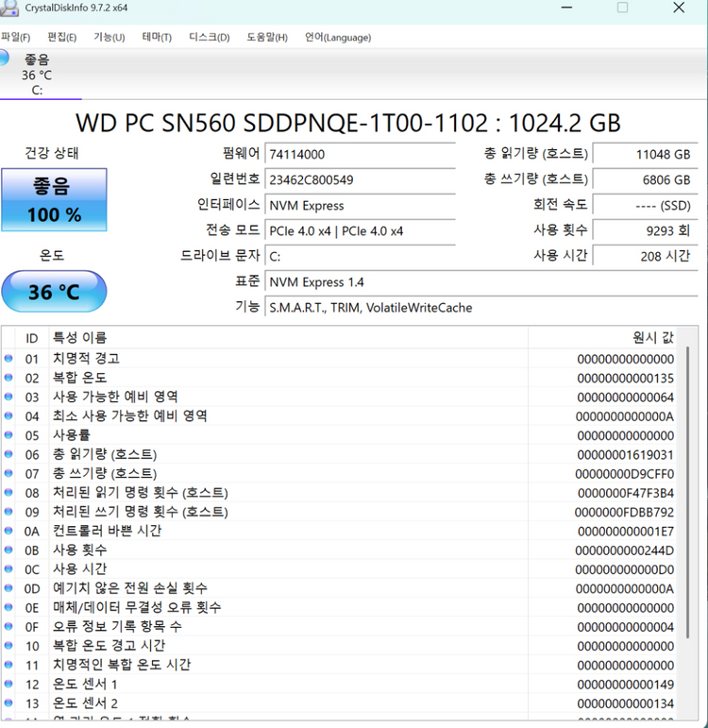Viewport: 708px width, 728px height.
Task: Select the C: drive tab with 36 °C
Action: 37,75
